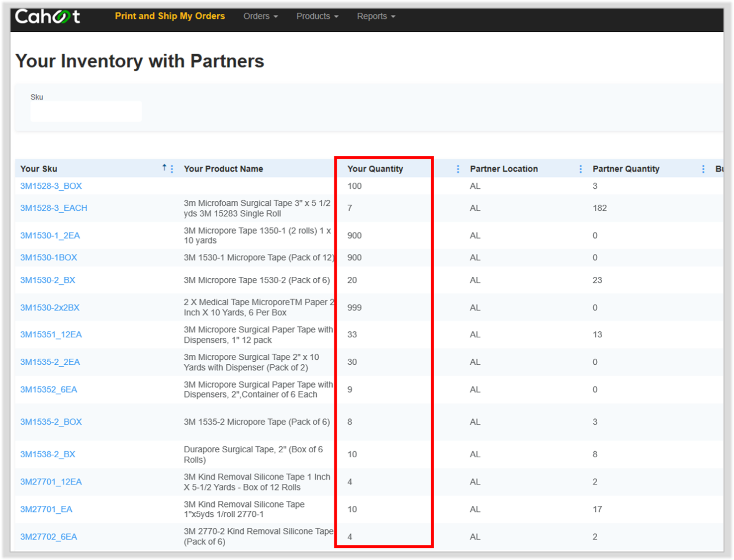Open SKU link 3M27702_6EA
The height and width of the screenshot is (560, 734).
(x=49, y=537)
